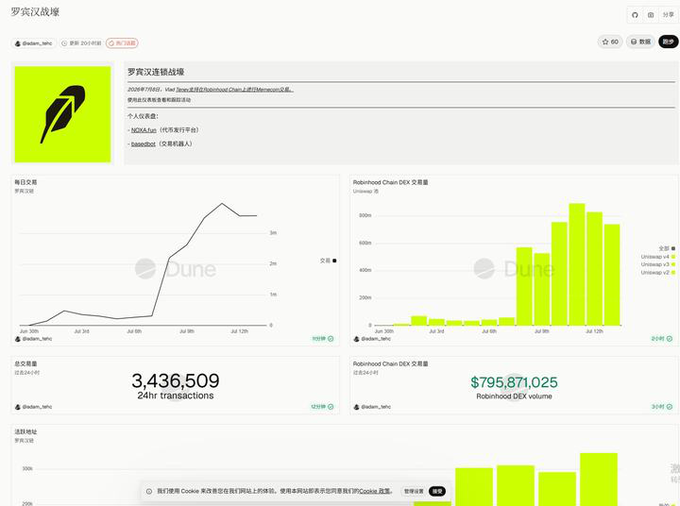Select the $795,871,025 DEX volume value
The width and height of the screenshot is (680, 506).
[x=514, y=382]
